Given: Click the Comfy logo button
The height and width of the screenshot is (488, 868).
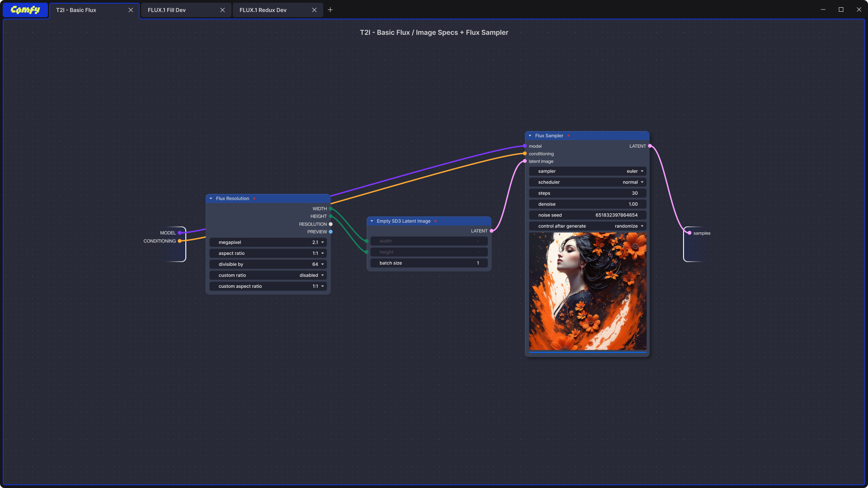Looking at the screenshot, I should pos(25,10).
